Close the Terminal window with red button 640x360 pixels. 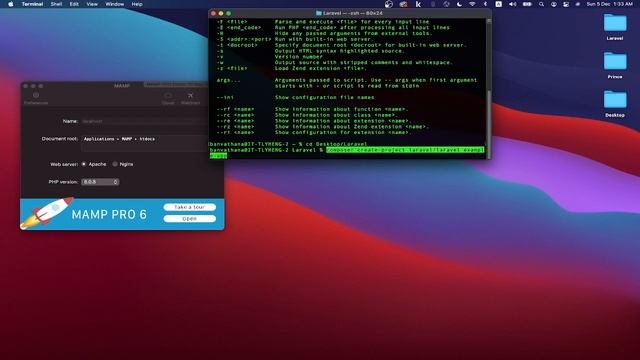213,13
